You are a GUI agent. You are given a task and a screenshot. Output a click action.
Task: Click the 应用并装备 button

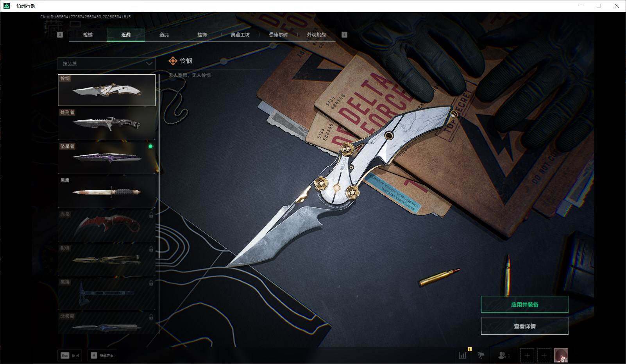[x=524, y=304]
